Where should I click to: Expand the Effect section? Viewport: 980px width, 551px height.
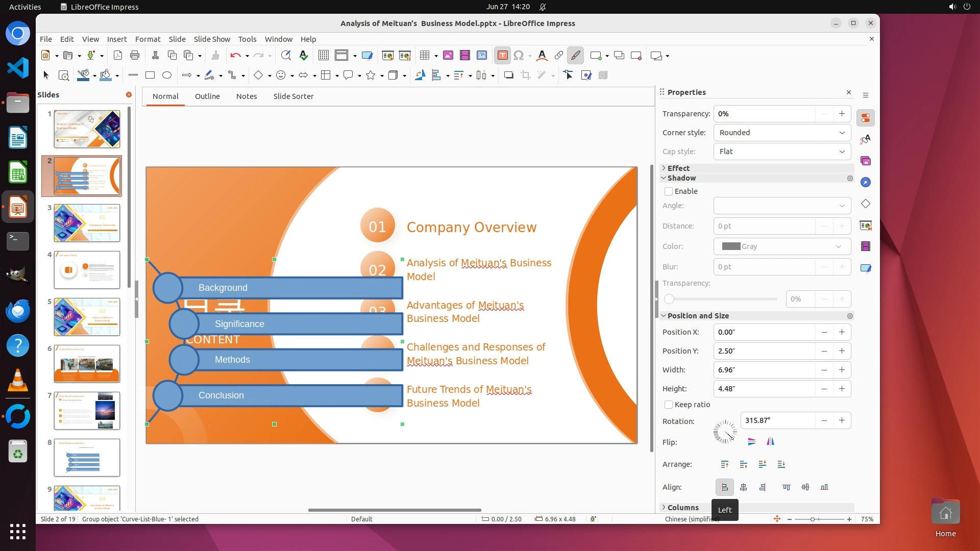(678, 168)
